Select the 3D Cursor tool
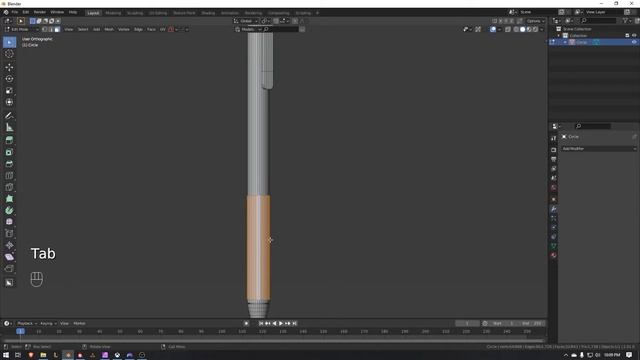Screen dimensions: 640x360 (x=9, y=54)
